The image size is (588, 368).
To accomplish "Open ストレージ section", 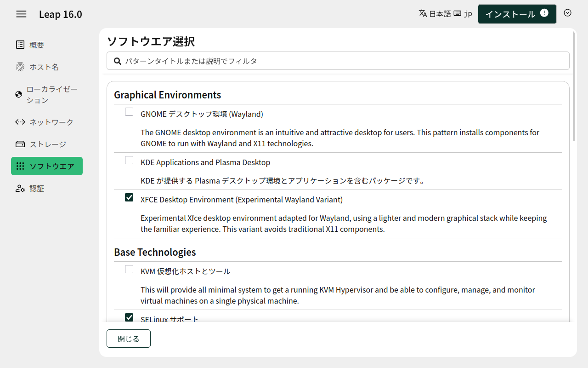I will [47, 144].
